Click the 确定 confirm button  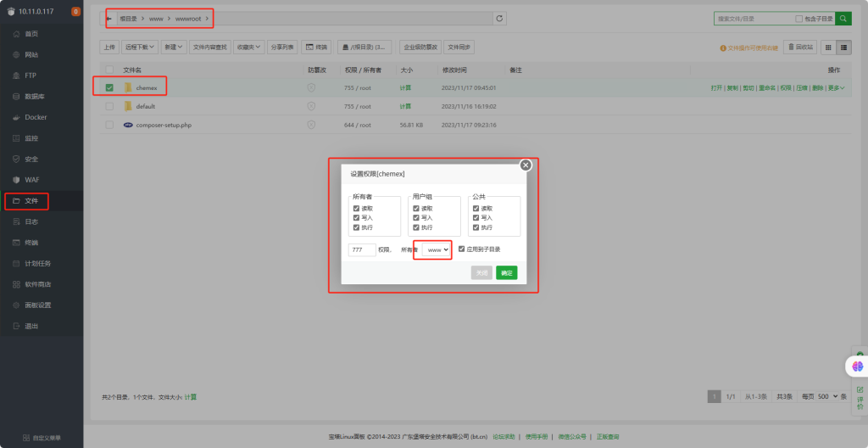(507, 273)
